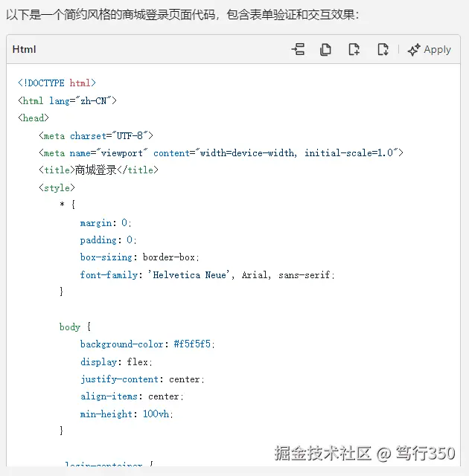Screen dimensions: 469x476
Task: Click the justify-content center line
Action: tap(142, 379)
